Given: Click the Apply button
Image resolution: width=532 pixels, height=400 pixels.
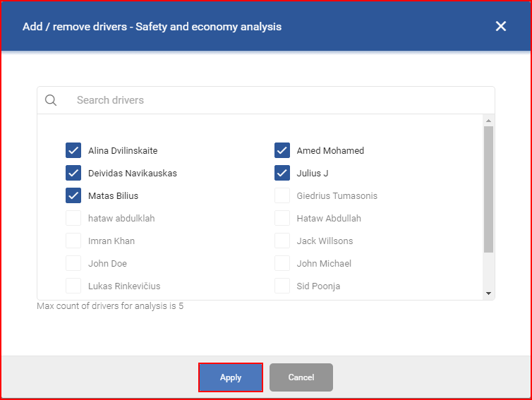Looking at the screenshot, I should coord(231,377).
